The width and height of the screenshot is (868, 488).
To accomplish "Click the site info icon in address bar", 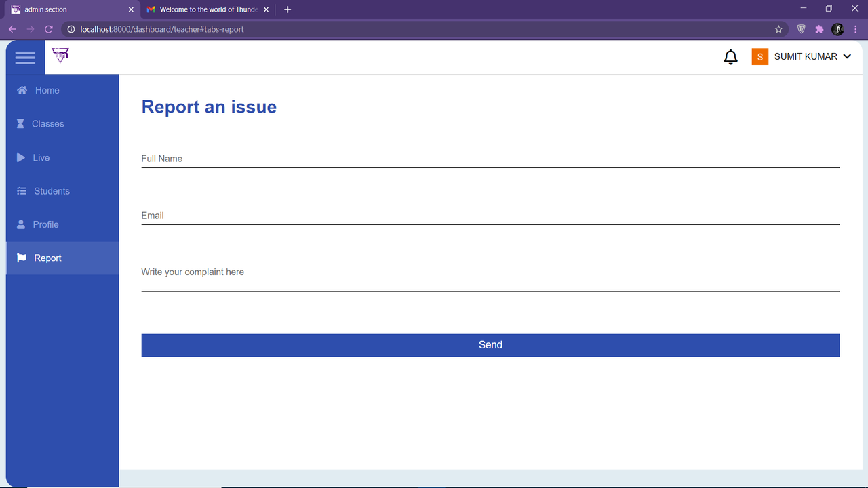I will click(71, 29).
